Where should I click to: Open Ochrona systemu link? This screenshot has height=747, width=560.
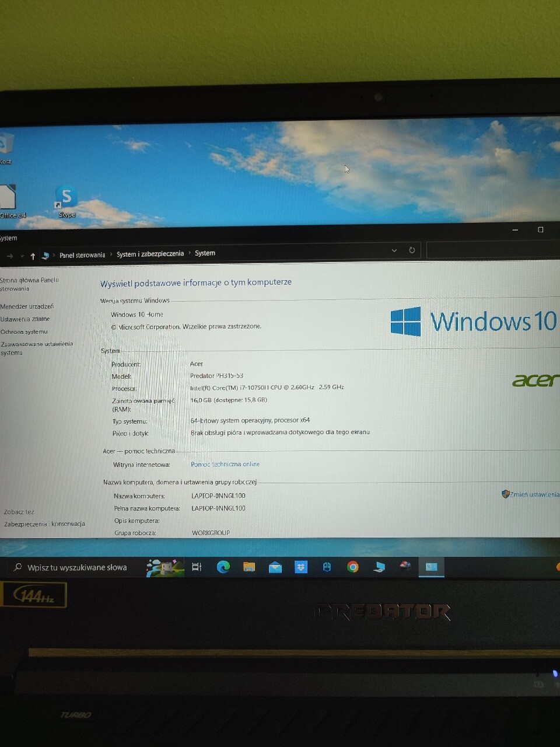coord(24,332)
